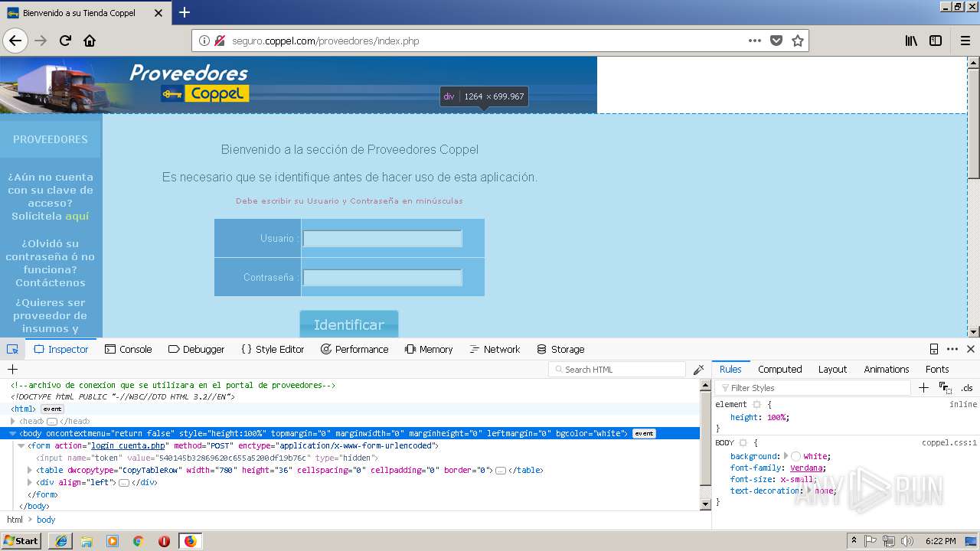
Task: Toggle the Firefox sidebar icon
Action: 936,41
